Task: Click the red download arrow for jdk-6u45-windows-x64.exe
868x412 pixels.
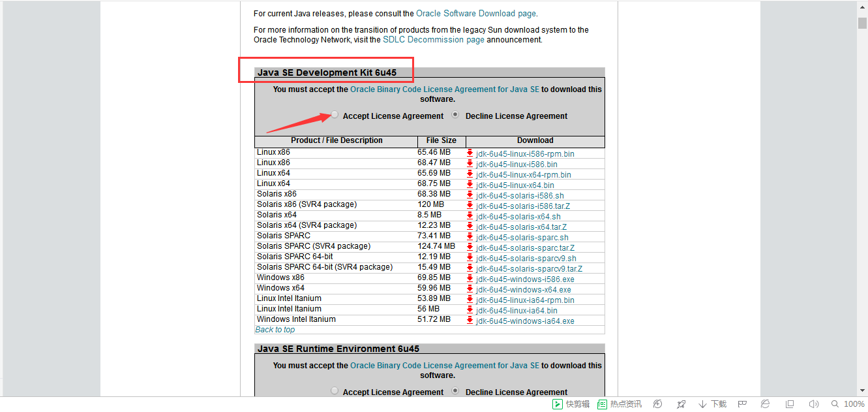Action: (x=470, y=289)
